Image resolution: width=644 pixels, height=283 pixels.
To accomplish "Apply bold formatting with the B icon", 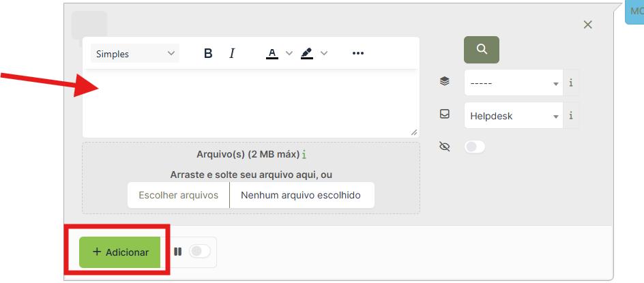I will coord(208,53).
